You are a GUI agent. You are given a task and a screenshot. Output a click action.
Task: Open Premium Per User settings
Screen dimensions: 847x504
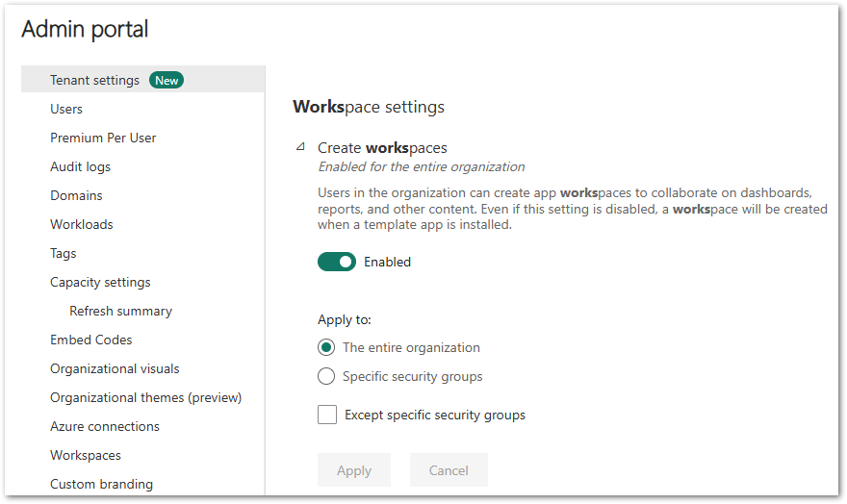pyautogui.click(x=103, y=138)
